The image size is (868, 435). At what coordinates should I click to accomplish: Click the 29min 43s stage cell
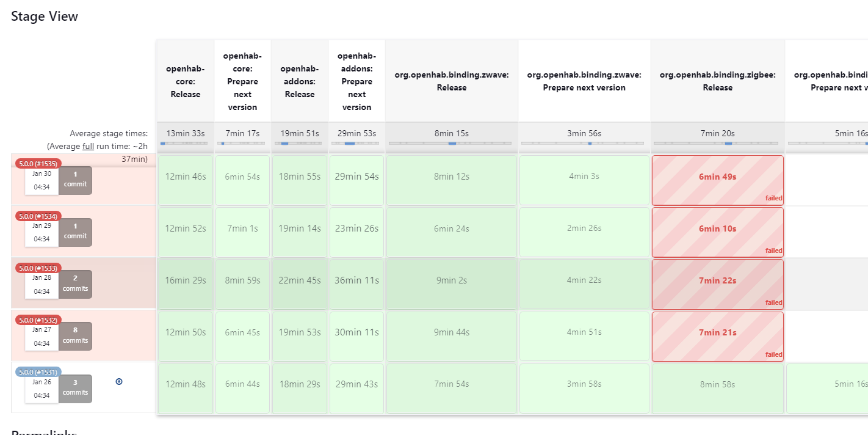pos(356,388)
